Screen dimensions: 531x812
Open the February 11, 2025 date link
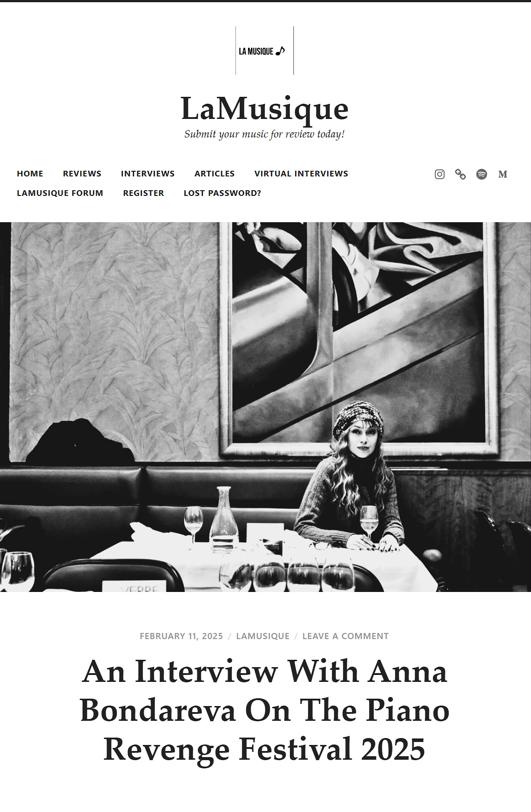[x=181, y=636]
